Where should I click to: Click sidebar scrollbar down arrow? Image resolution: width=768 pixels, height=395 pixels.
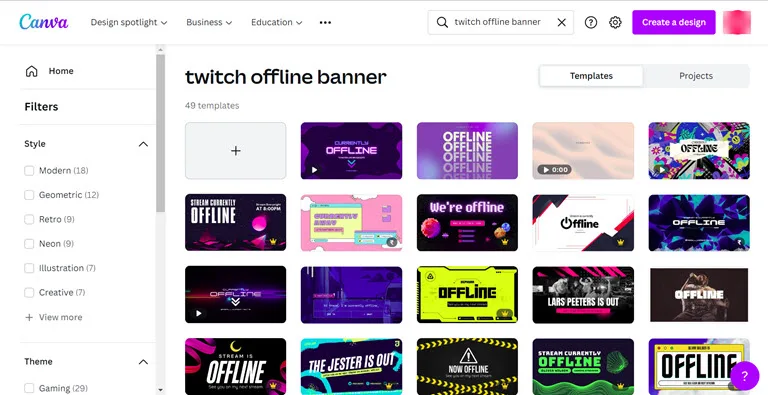(x=160, y=390)
